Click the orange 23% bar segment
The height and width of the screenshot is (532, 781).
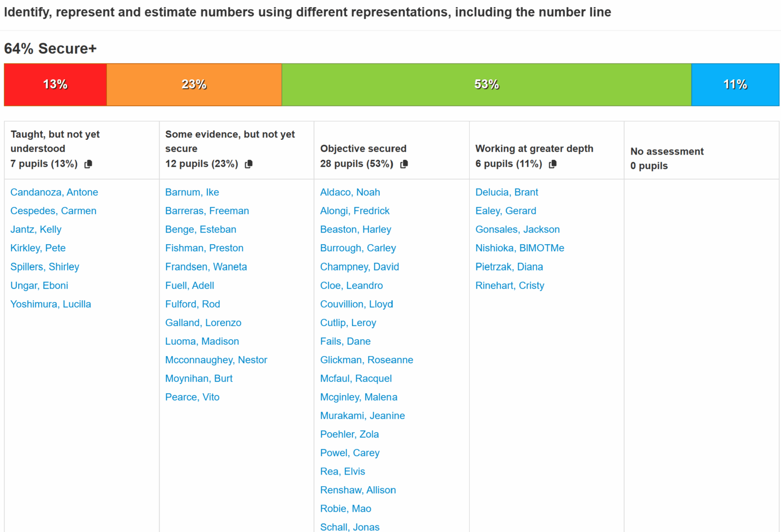point(194,84)
